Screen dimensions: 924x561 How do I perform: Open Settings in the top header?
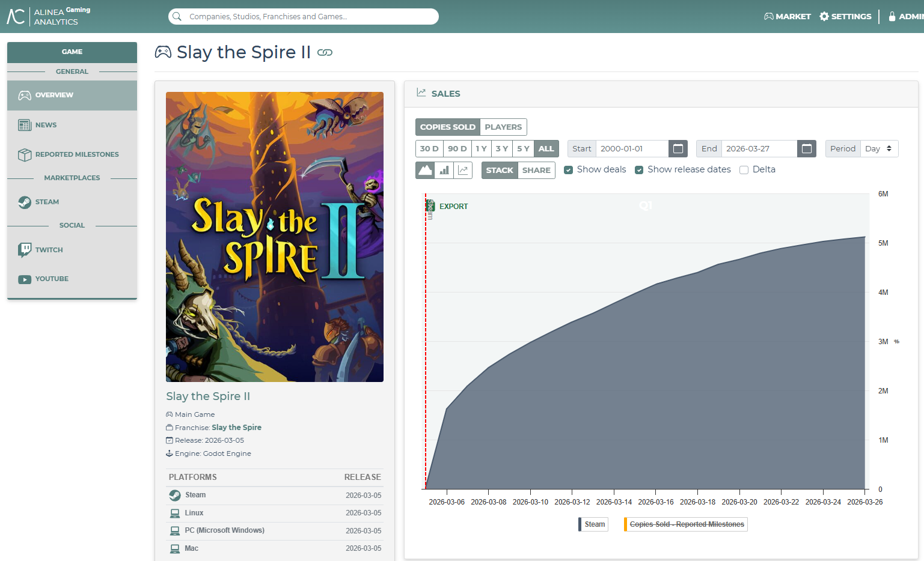pos(845,16)
